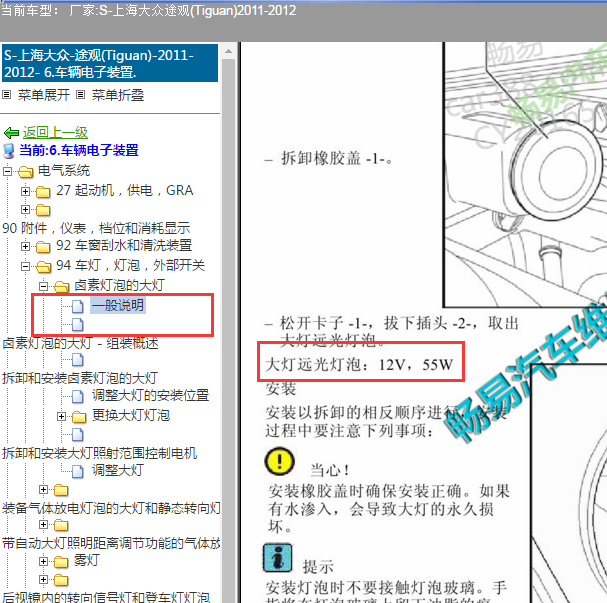
Task: Expand 27 起动机，供电，GRA node
Action: (x=26, y=191)
